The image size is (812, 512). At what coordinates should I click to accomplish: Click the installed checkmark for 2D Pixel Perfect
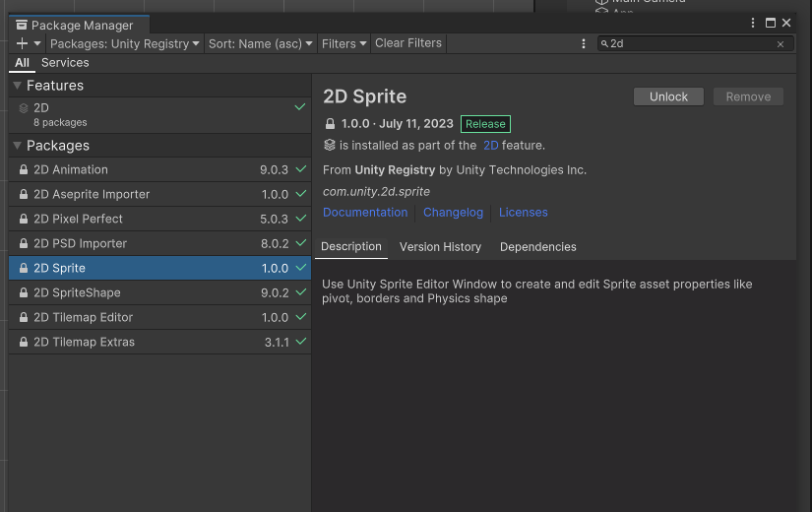pos(301,219)
